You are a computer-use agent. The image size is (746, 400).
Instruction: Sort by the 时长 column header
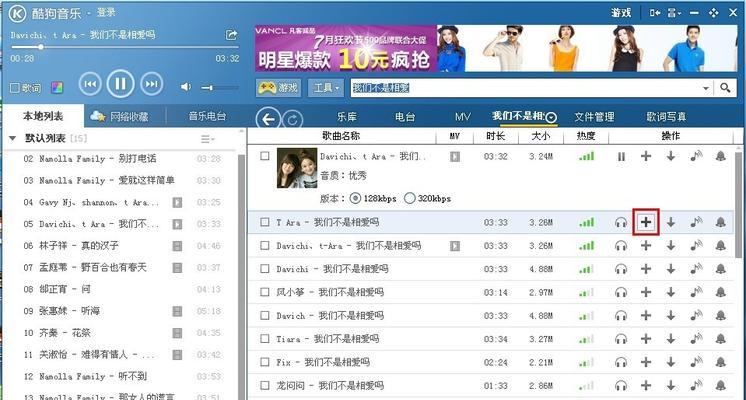495,136
